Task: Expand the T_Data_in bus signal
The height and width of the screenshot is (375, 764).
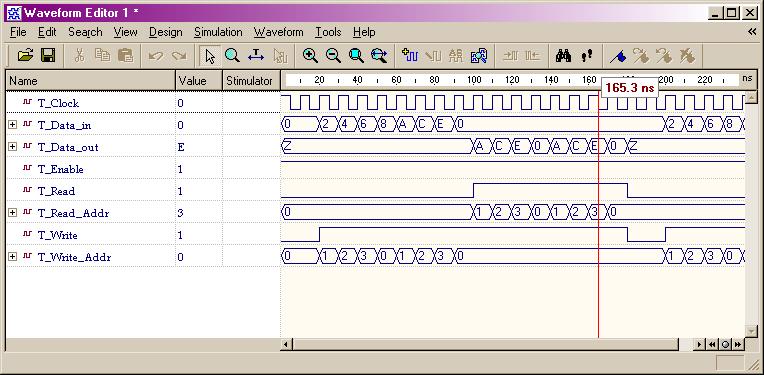Action: [12, 125]
